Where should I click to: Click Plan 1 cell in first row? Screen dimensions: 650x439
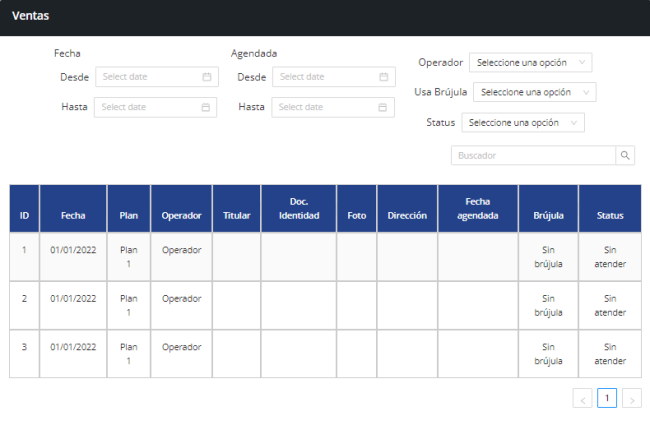click(x=128, y=257)
